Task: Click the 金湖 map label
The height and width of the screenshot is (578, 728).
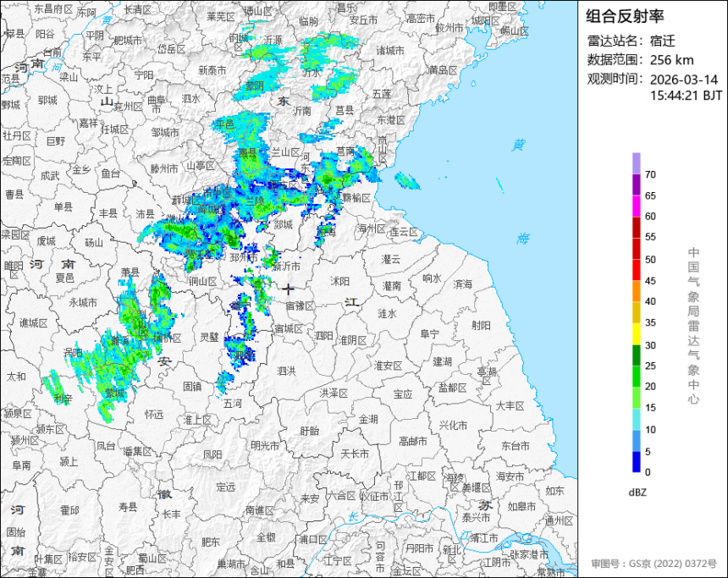Action: click(368, 419)
